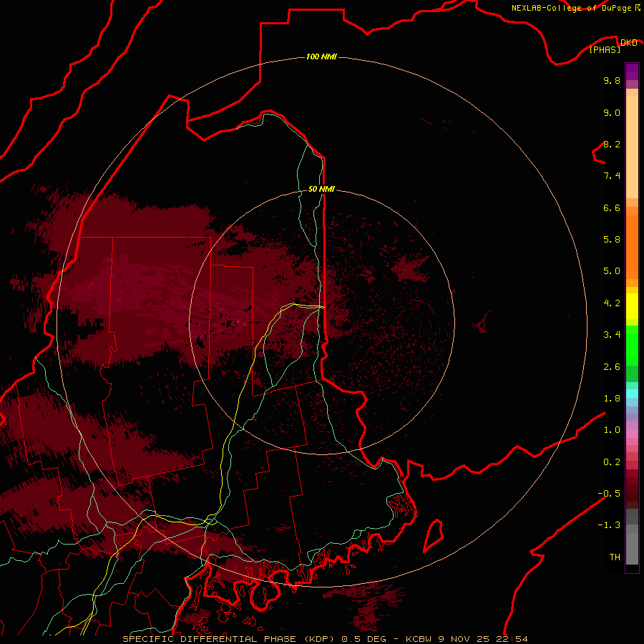Click the 5.8 value on the color scale
The width and height of the screenshot is (644, 644).
click(x=612, y=240)
